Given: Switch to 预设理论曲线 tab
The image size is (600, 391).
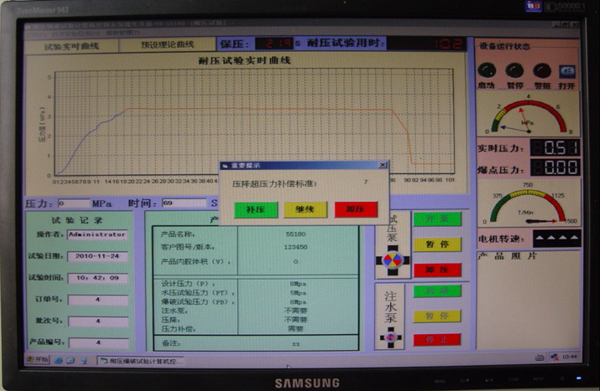Looking at the screenshot, I should (167, 44).
